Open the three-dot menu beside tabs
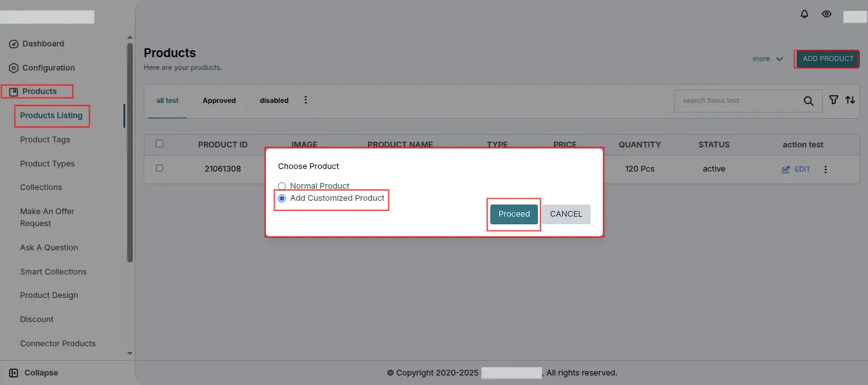 [306, 100]
